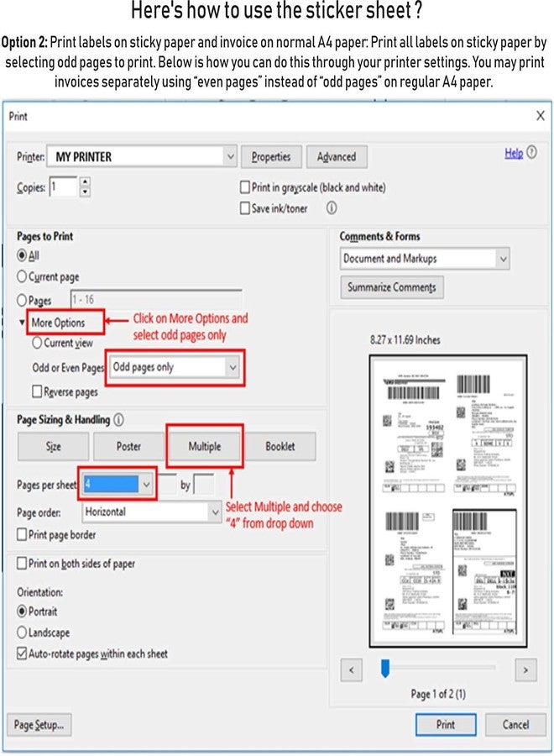Click the Page Sizing & Handling info icon
This screenshot has height=756, width=554.
(x=118, y=419)
